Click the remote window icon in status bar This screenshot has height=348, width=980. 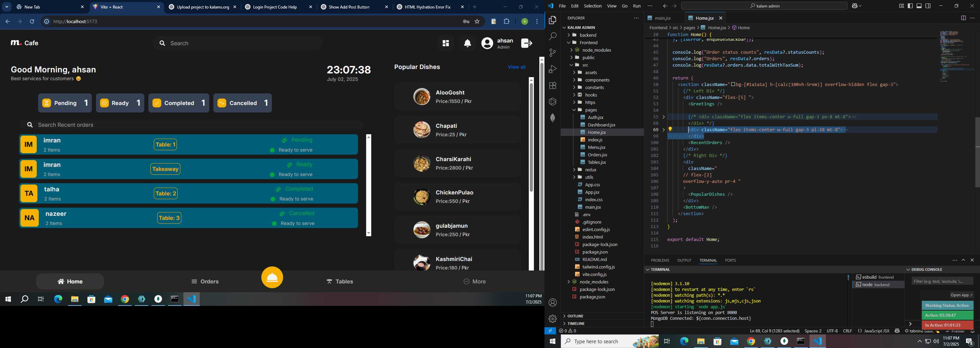pyautogui.click(x=550, y=331)
